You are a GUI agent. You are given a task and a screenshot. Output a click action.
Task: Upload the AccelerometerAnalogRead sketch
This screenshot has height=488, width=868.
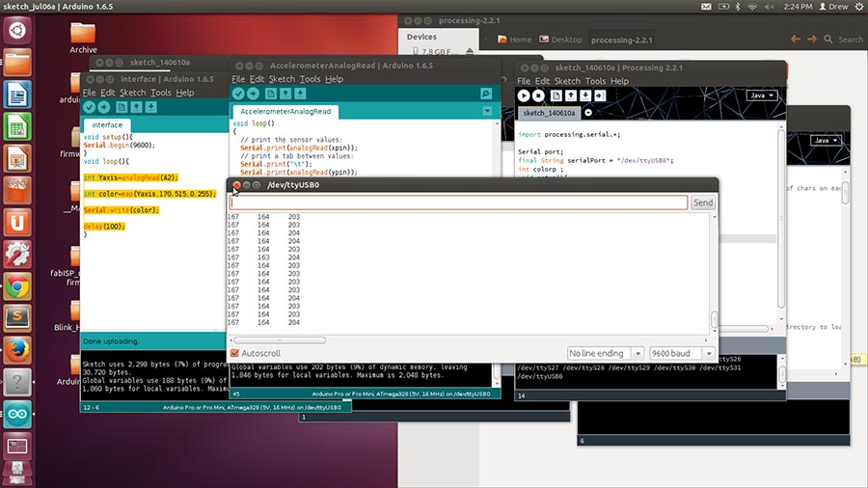pyautogui.click(x=253, y=94)
